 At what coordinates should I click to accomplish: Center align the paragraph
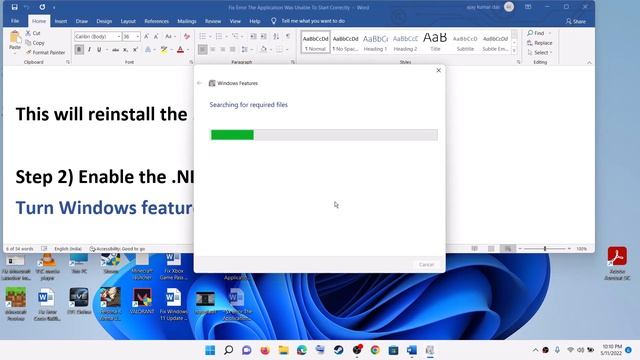[x=213, y=49]
